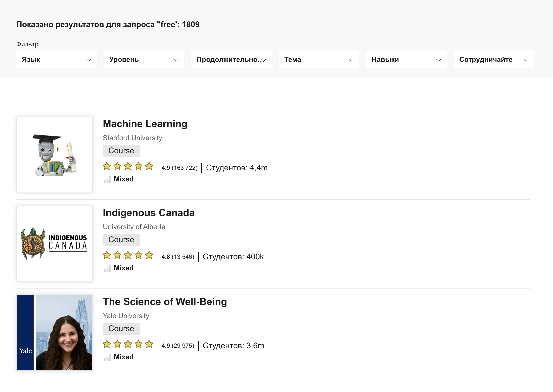The height and width of the screenshot is (392, 553).
Task: Click the level bars icon for Science of Well-Being
Action: (107, 358)
